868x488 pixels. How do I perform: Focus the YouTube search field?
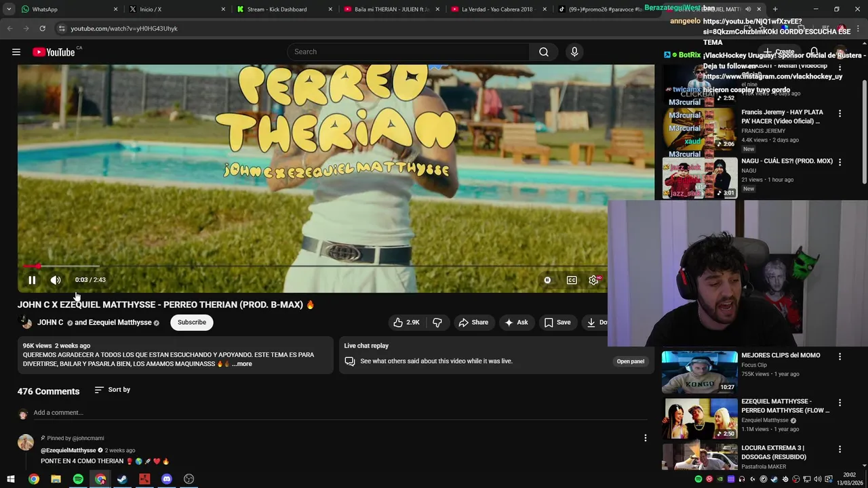[x=409, y=52]
